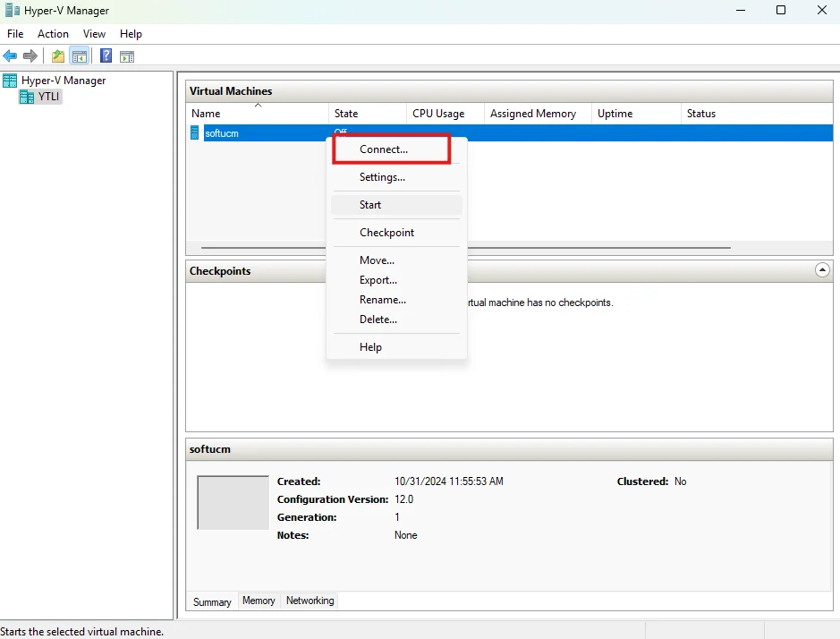Viewport: 840px width, 639px height.
Task: Click the status bar text Starts the selected virtual machine
Action: [x=82, y=632]
